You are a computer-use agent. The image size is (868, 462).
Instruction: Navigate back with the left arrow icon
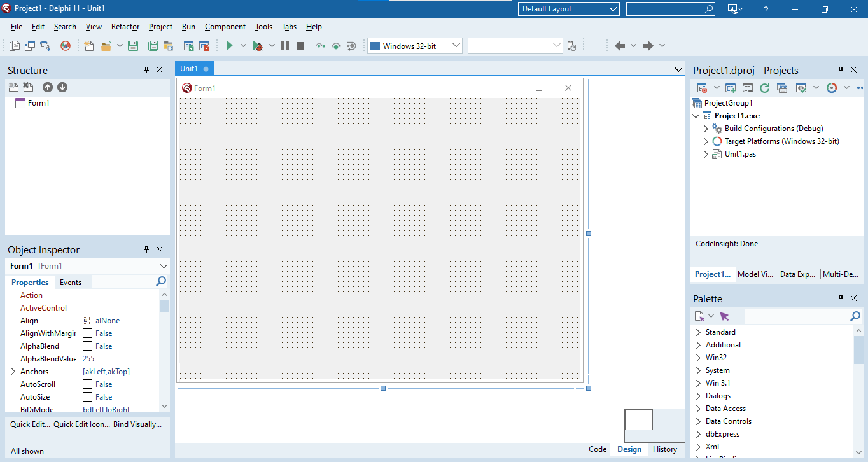(620, 46)
